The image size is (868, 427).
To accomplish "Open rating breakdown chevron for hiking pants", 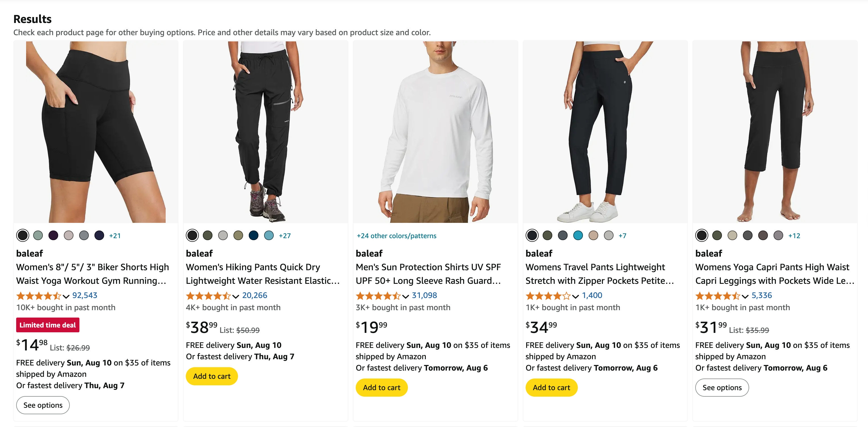I will point(236,296).
